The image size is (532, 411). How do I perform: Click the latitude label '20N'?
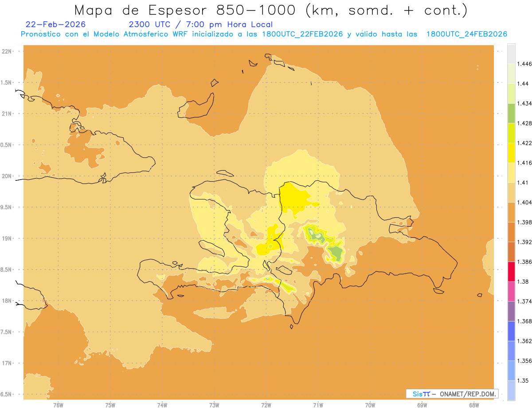(8, 176)
